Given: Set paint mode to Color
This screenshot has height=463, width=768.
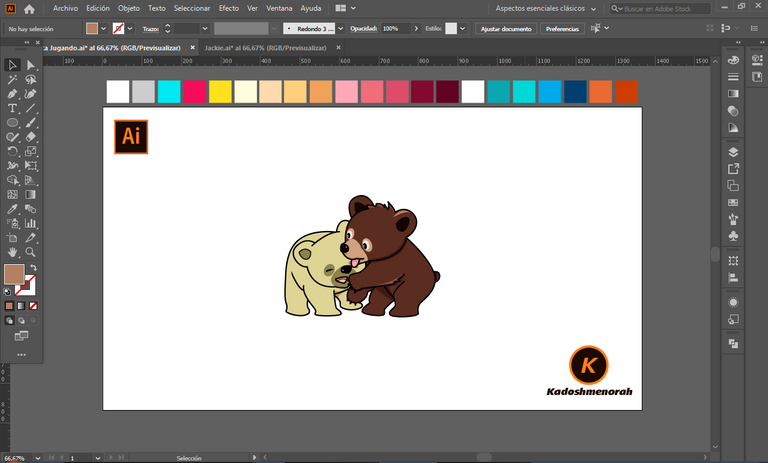Looking at the screenshot, I should coord(9,306).
